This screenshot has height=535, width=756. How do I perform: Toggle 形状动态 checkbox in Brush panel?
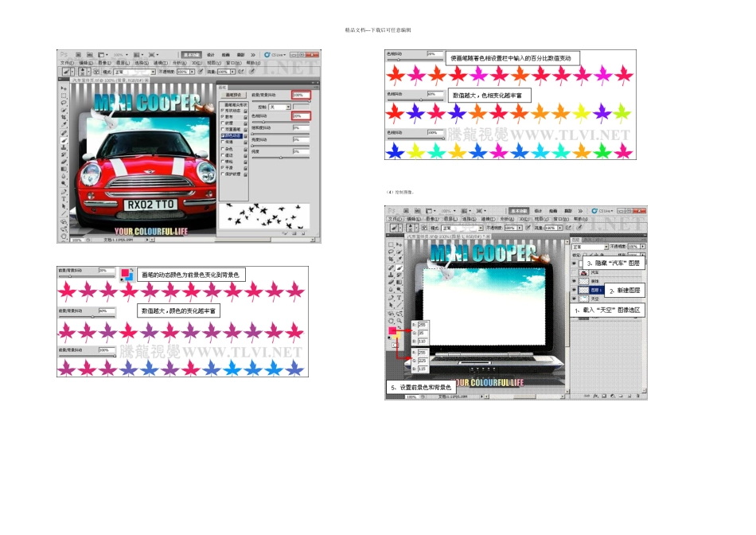222,111
